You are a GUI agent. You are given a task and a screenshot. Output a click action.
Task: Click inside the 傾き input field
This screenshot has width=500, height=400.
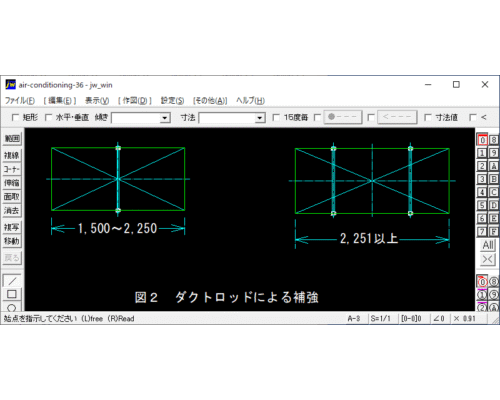pyautogui.click(x=136, y=118)
